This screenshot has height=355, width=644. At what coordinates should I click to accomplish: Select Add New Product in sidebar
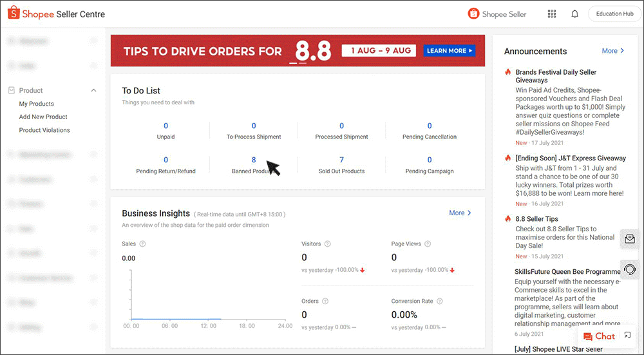(x=43, y=117)
